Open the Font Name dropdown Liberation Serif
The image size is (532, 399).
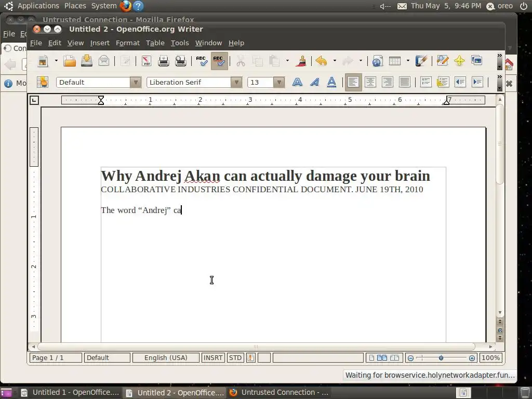236,82
